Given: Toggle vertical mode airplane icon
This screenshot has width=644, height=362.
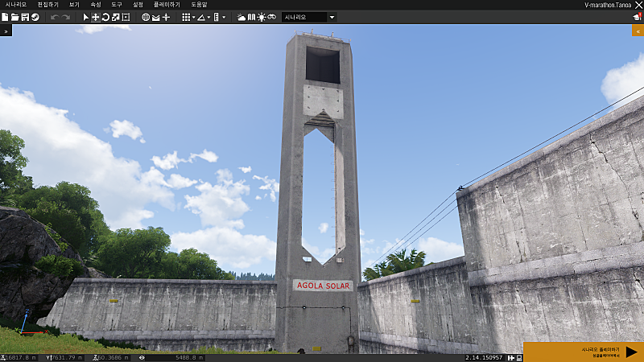Looking at the screenshot, I should tap(167, 17).
